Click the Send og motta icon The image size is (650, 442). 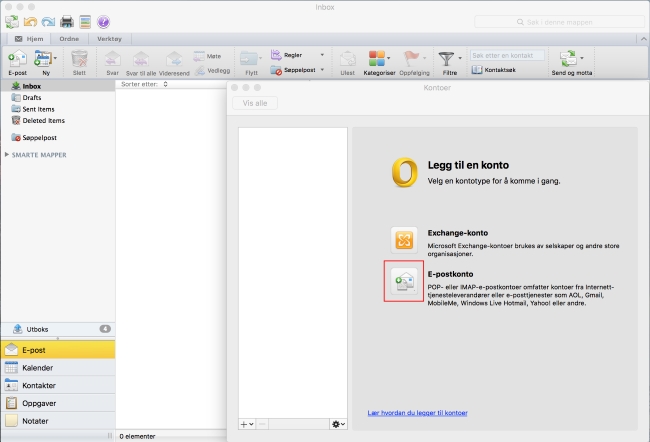coord(568,58)
